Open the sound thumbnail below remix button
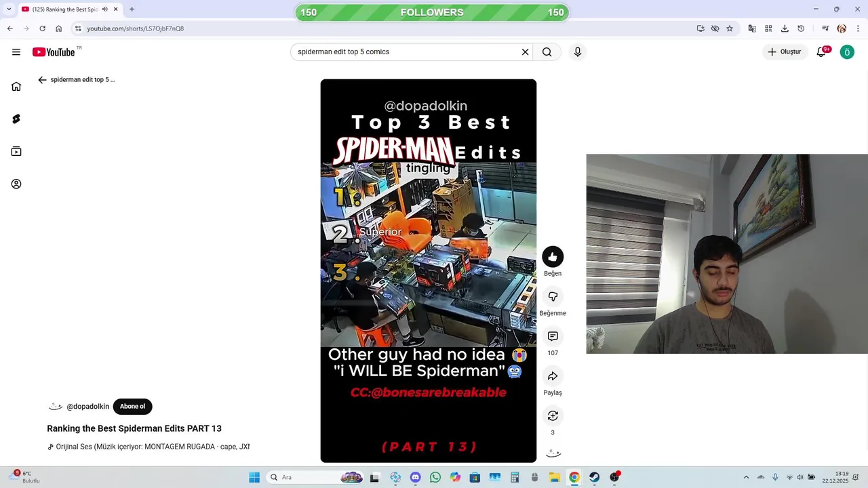The width and height of the screenshot is (868, 488). (553, 453)
